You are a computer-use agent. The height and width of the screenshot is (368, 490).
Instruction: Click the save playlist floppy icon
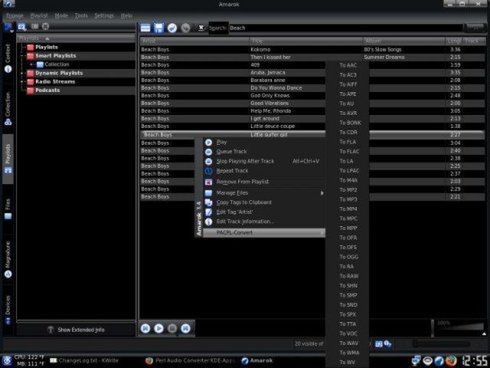pos(159,28)
